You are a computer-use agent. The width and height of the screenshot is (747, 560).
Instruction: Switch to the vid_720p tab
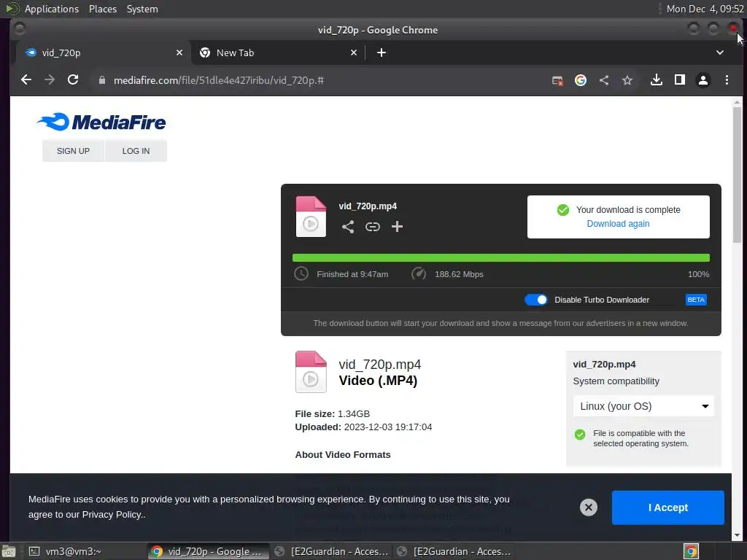coord(104,52)
